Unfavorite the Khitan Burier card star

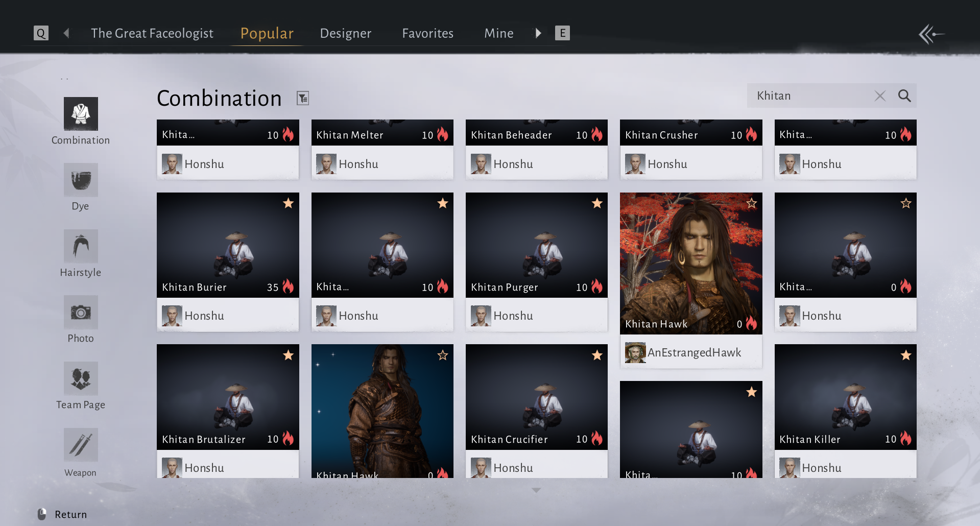(x=289, y=203)
